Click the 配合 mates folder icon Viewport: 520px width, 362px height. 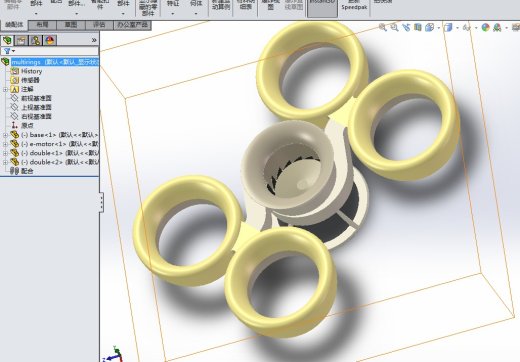[14, 171]
